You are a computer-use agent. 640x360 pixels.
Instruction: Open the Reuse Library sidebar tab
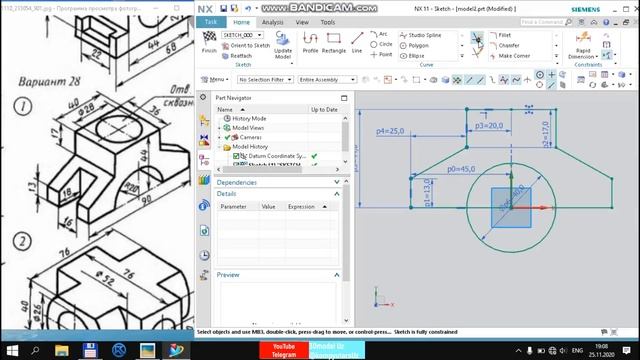pos(204,180)
